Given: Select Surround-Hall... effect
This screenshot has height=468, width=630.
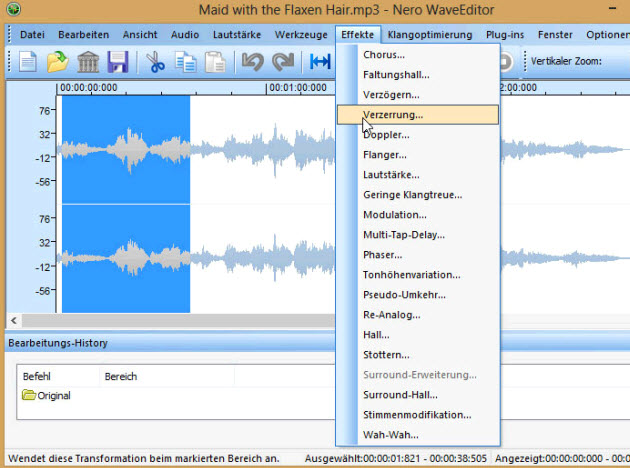Looking at the screenshot, I should pos(418,395).
